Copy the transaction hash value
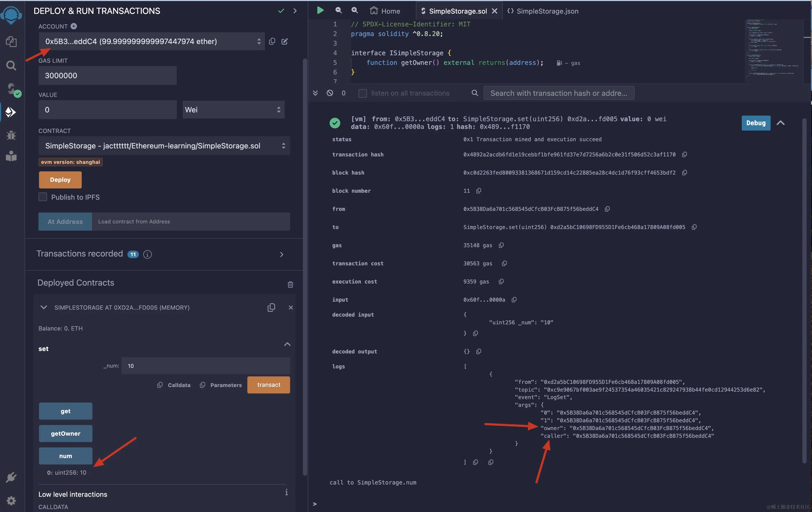 (684, 154)
